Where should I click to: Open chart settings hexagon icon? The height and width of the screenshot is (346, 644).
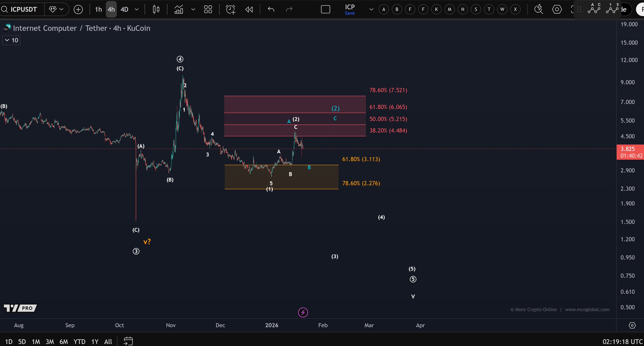tap(557, 9)
